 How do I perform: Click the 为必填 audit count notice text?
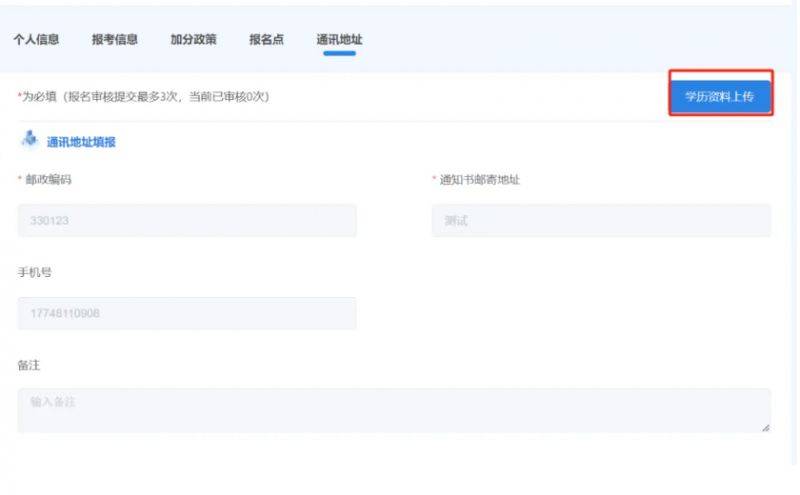click(x=145, y=97)
